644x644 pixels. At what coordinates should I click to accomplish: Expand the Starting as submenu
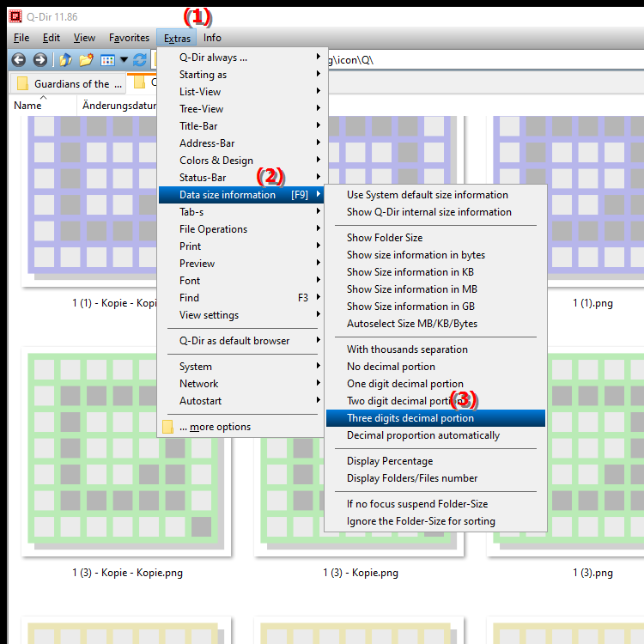coord(242,75)
